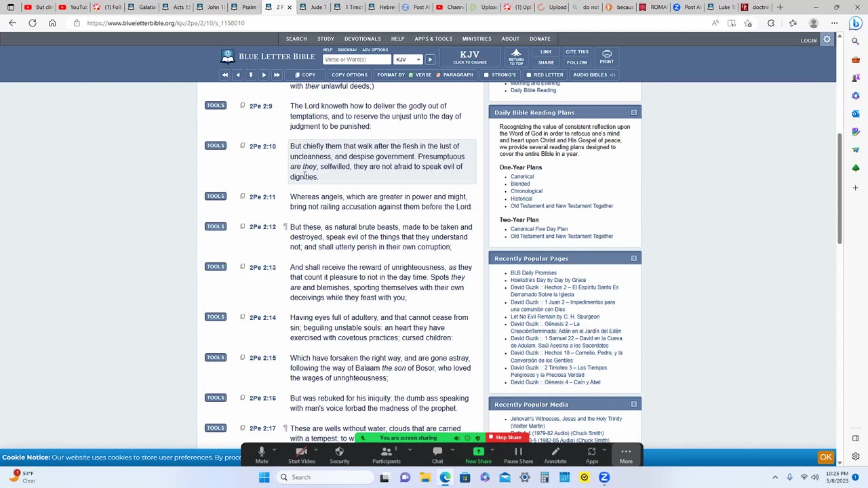The image size is (868, 488).
Task: Expand Start Video options arrow in Zoom
Action: (x=315, y=450)
